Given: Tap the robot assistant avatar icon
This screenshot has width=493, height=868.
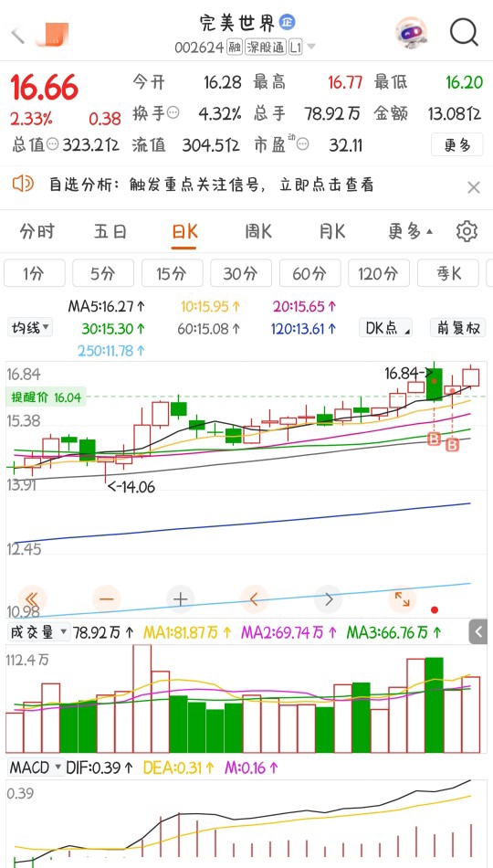Looking at the screenshot, I should pos(411,33).
